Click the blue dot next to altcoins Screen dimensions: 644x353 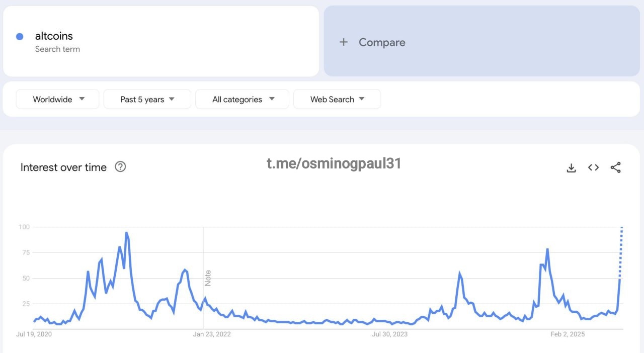[x=20, y=36]
